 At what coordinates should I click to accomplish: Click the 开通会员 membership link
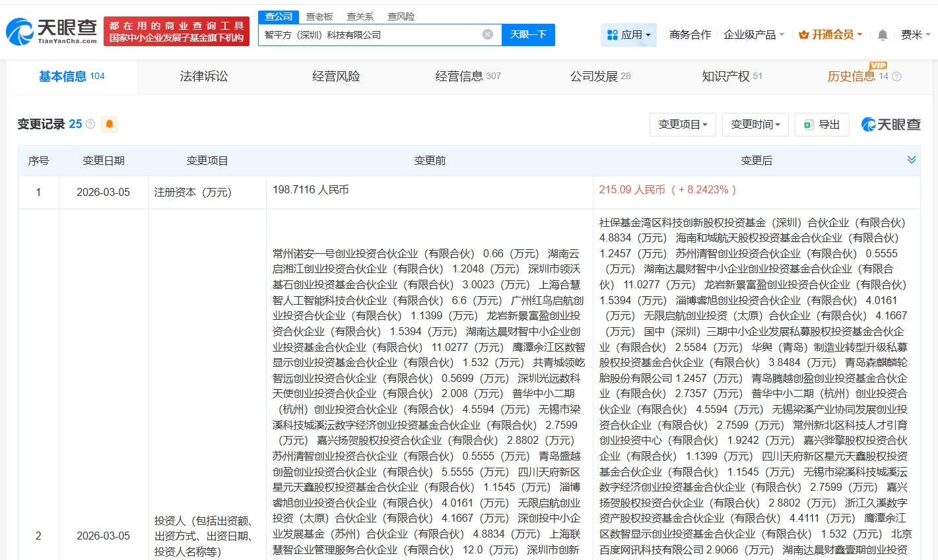pos(830,34)
